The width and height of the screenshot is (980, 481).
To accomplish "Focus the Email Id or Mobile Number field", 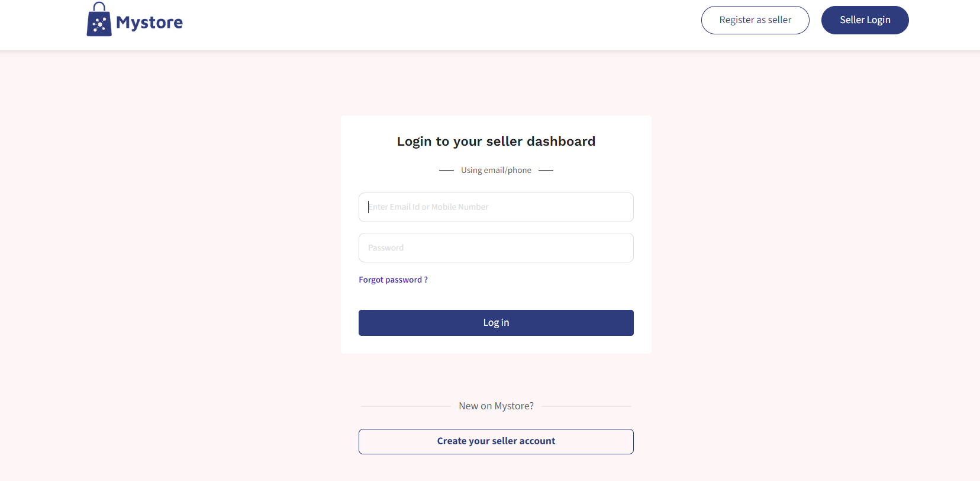I will click(x=496, y=207).
